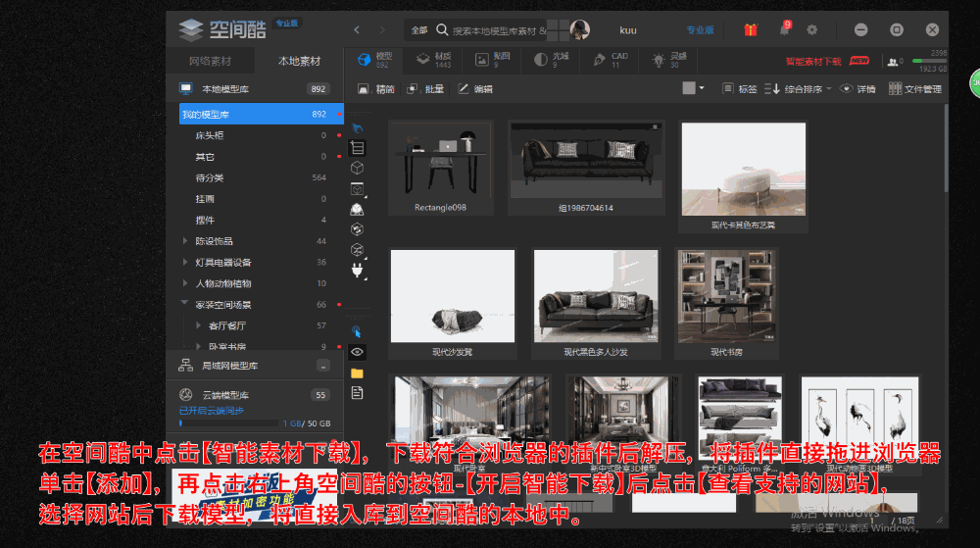Image resolution: width=980 pixels, height=548 pixels.
Task: Open 文件管理 file management
Action: [x=915, y=89]
